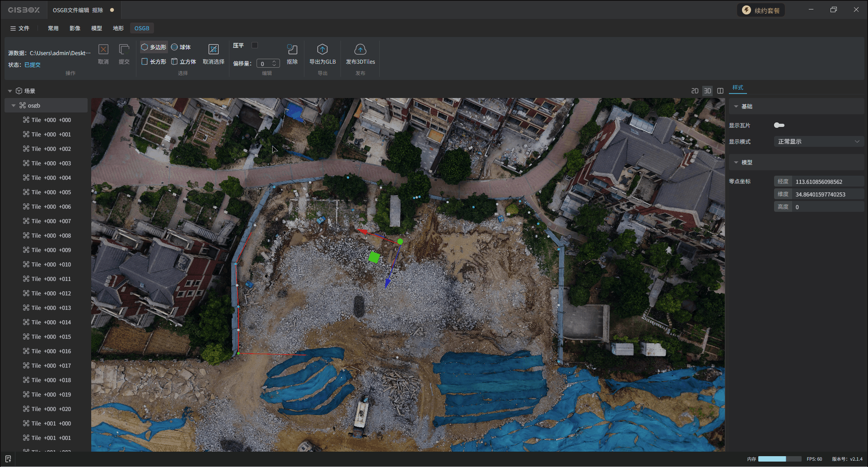Viewport: 868px width, 467px height.
Task: Select the 球体 sphere selection tool
Action: pyautogui.click(x=181, y=47)
